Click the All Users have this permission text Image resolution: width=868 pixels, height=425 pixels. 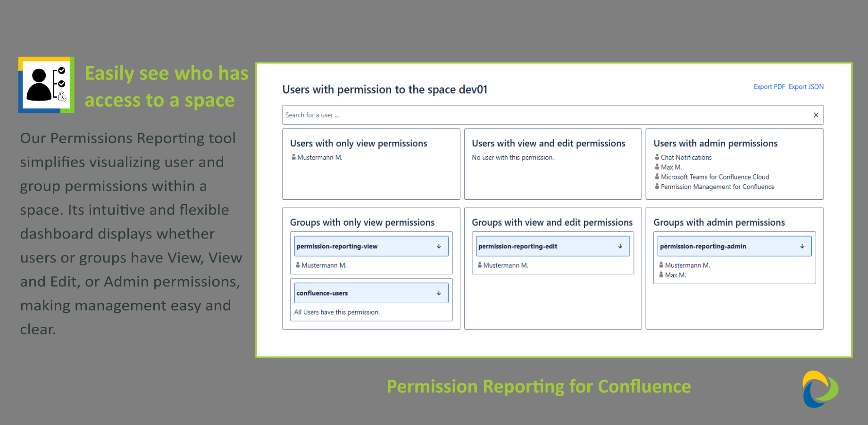(336, 312)
